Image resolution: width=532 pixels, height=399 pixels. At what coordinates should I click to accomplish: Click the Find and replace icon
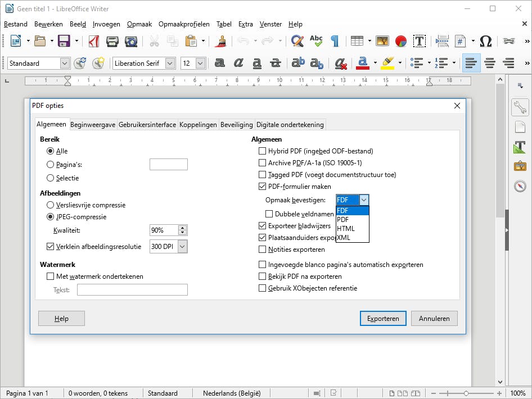297,41
